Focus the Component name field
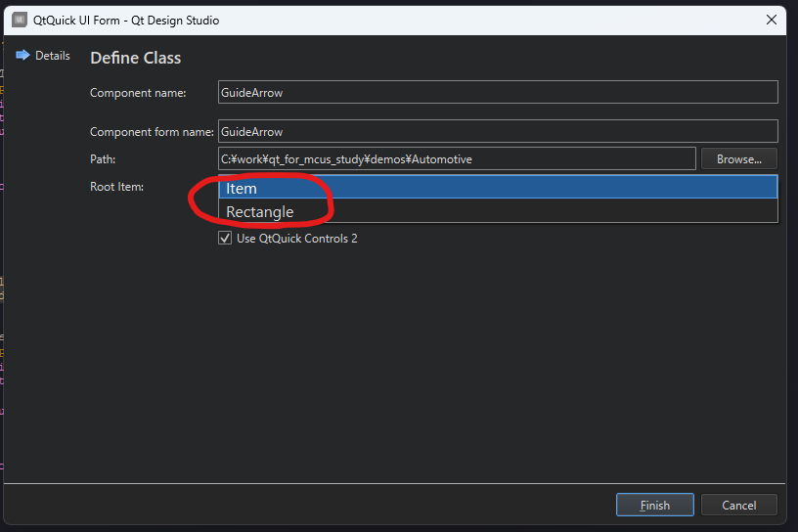 click(498, 92)
